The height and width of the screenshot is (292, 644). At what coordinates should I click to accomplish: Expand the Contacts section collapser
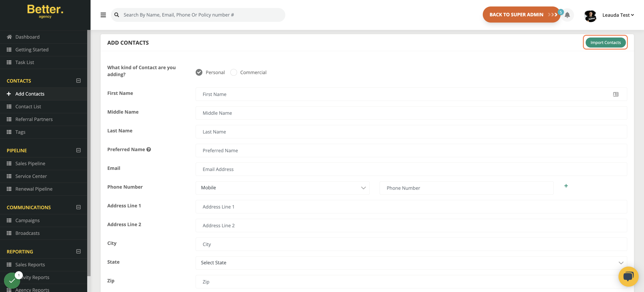pos(78,80)
